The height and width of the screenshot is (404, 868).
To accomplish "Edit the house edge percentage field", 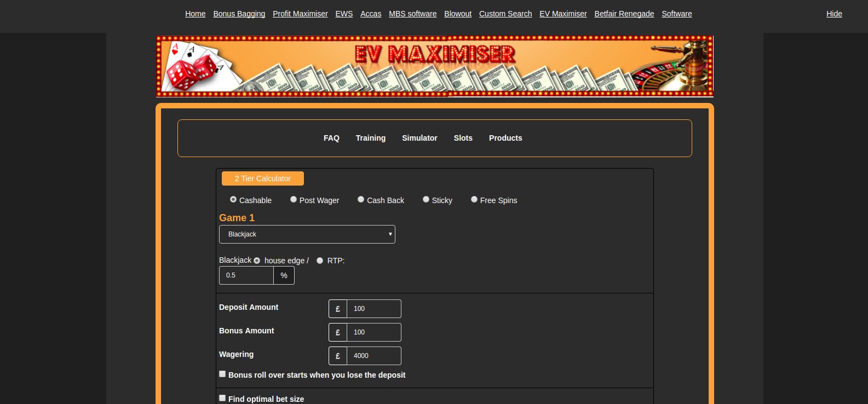I will (x=246, y=275).
